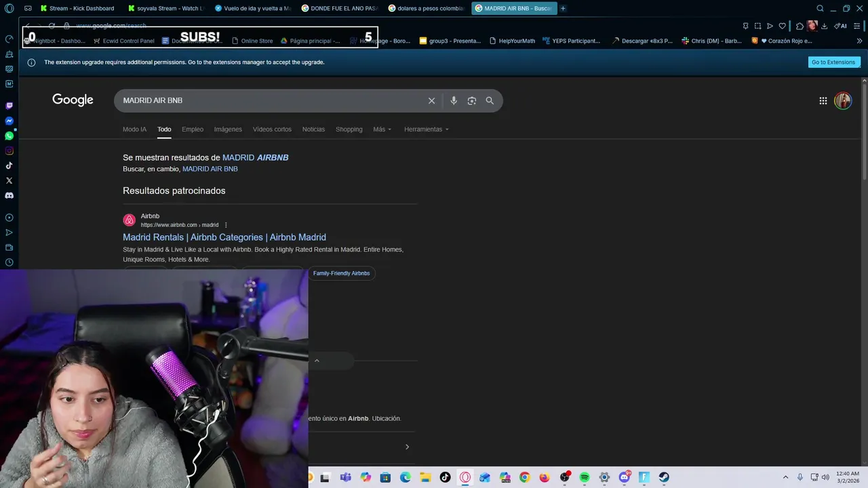Image resolution: width=868 pixels, height=488 pixels.
Task: Open Twitch in Opera sidebar
Action: (9, 106)
